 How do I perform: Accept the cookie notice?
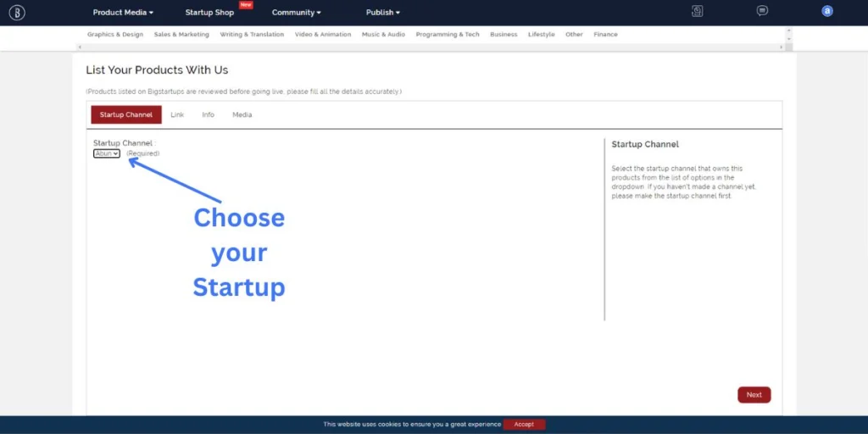pos(524,425)
